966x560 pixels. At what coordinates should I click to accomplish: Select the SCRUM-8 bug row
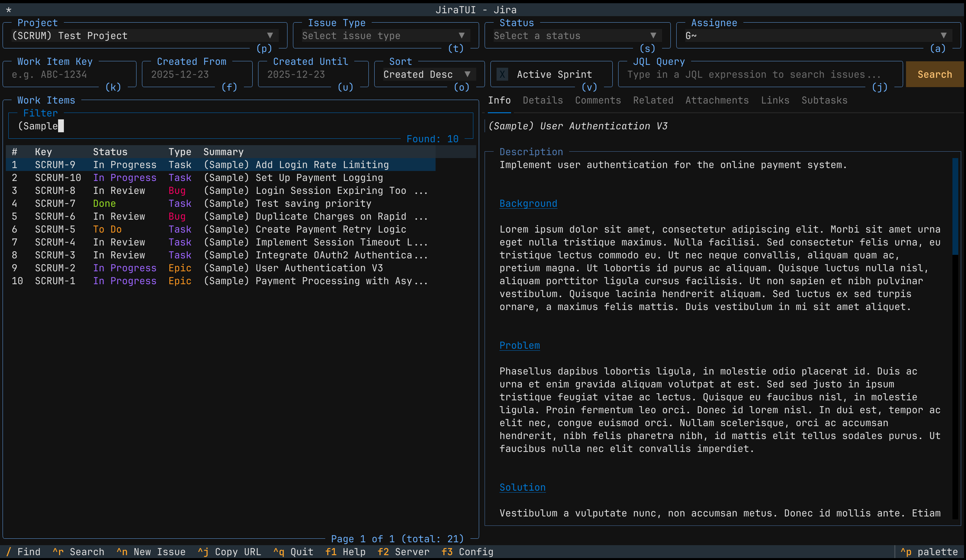coord(220,191)
